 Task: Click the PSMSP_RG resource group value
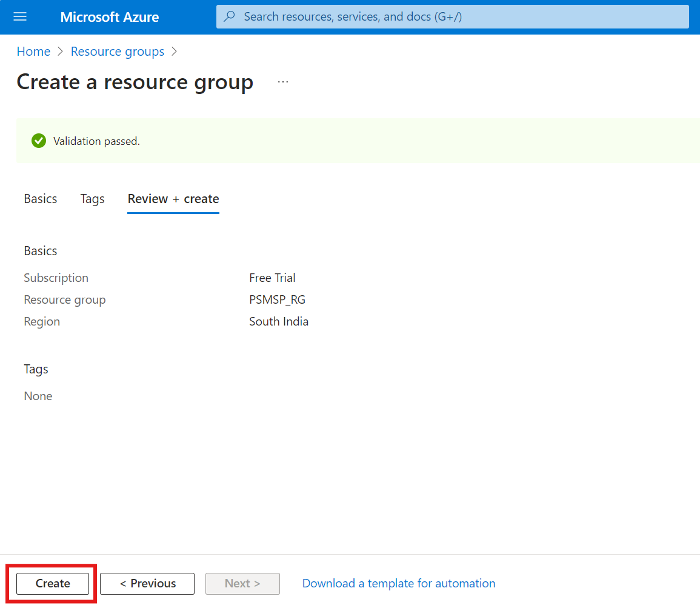(277, 300)
